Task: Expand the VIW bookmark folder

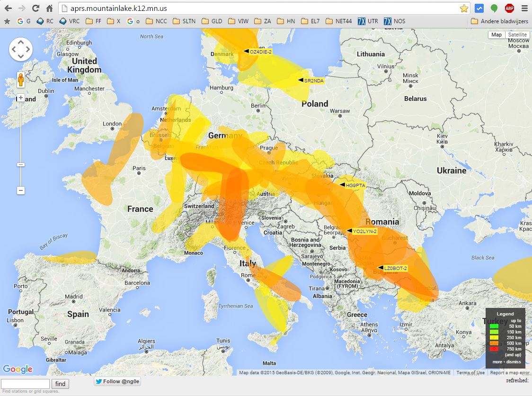Action: coord(239,21)
